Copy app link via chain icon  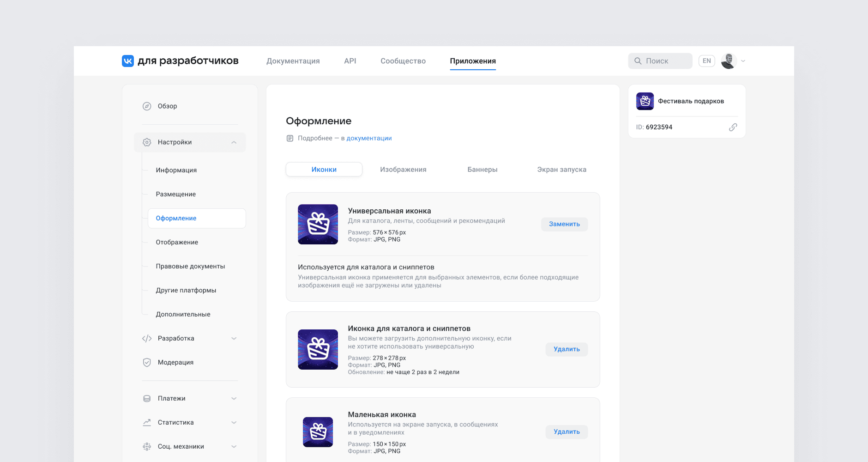pyautogui.click(x=733, y=128)
